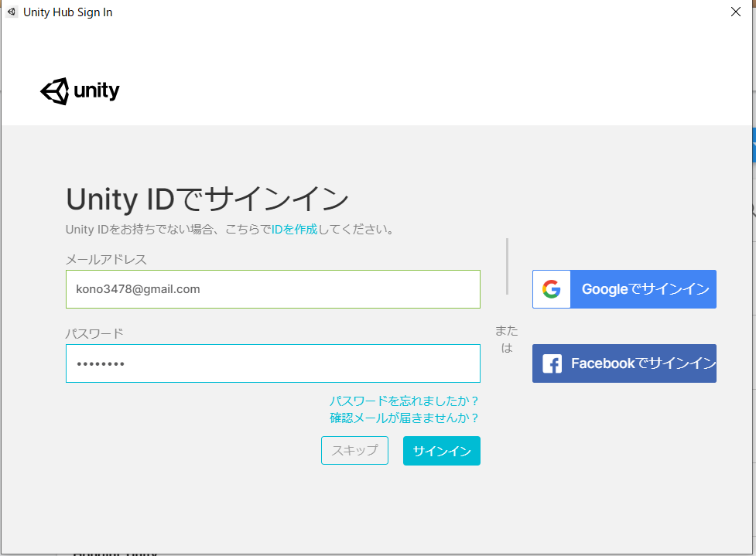756x556 pixels.
Task: Click the Facebook "f" icon
Action: 551,363
